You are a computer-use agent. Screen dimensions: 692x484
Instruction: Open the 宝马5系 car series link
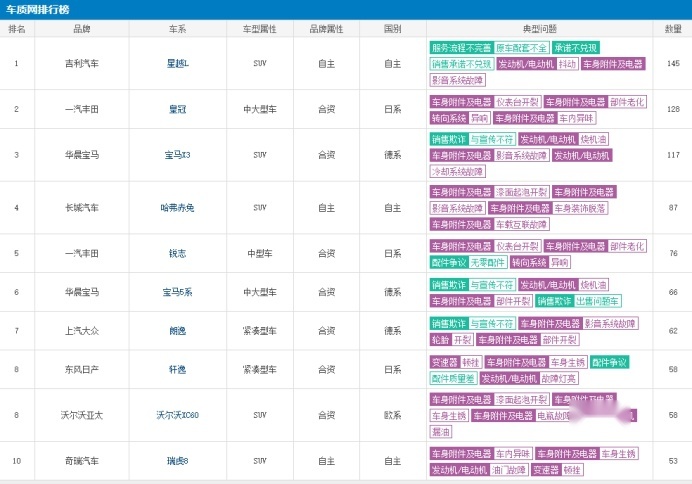coord(177,292)
